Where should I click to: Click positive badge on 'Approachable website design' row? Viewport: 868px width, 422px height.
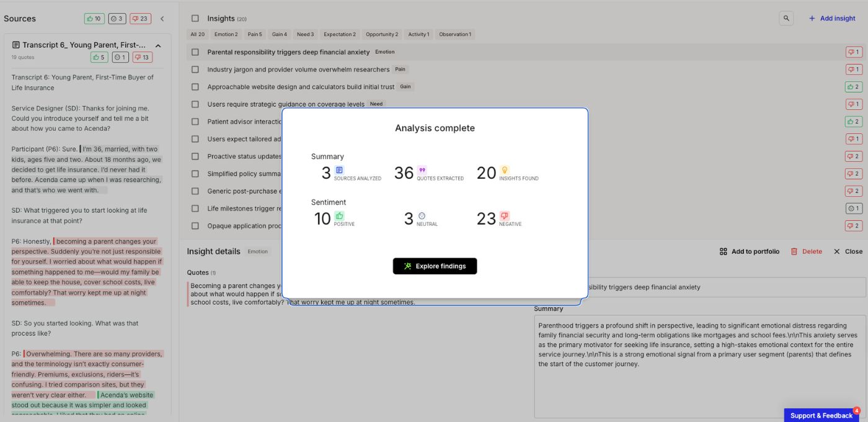coord(854,87)
